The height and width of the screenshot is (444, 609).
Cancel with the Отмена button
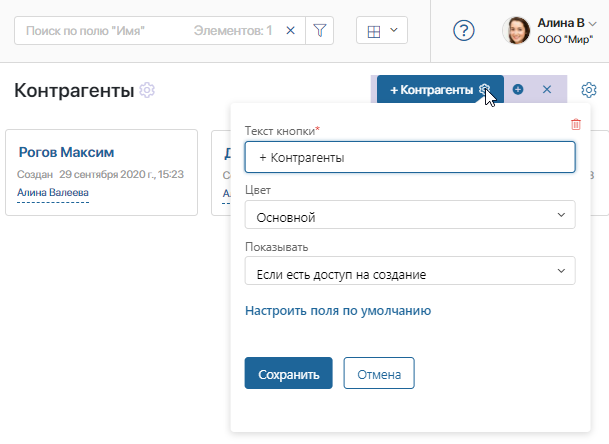(x=379, y=373)
